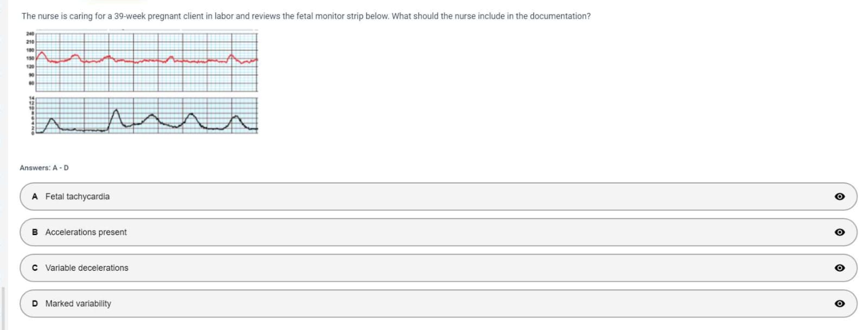Screen dimensions: 868x330
Task: Select the 'Fetal tachycardia' answer text
Action: click(x=78, y=196)
